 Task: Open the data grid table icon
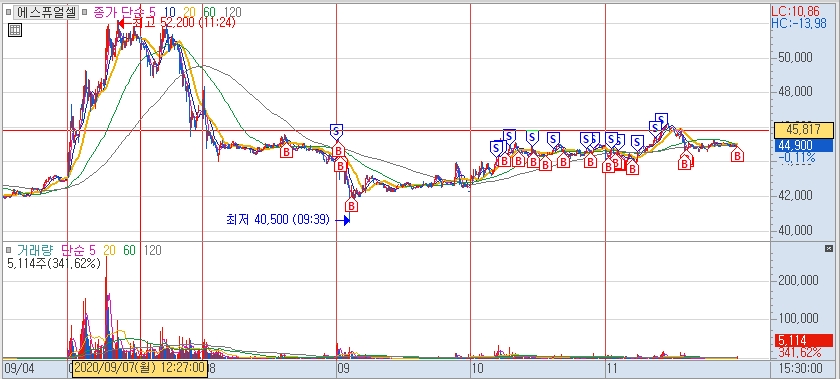click(x=15, y=31)
